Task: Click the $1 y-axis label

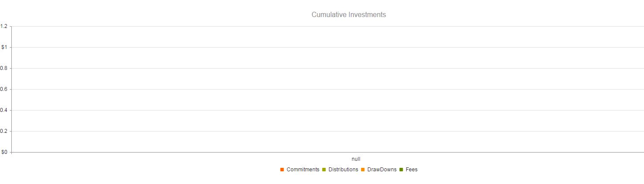Action: pyautogui.click(x=4, y=47)
